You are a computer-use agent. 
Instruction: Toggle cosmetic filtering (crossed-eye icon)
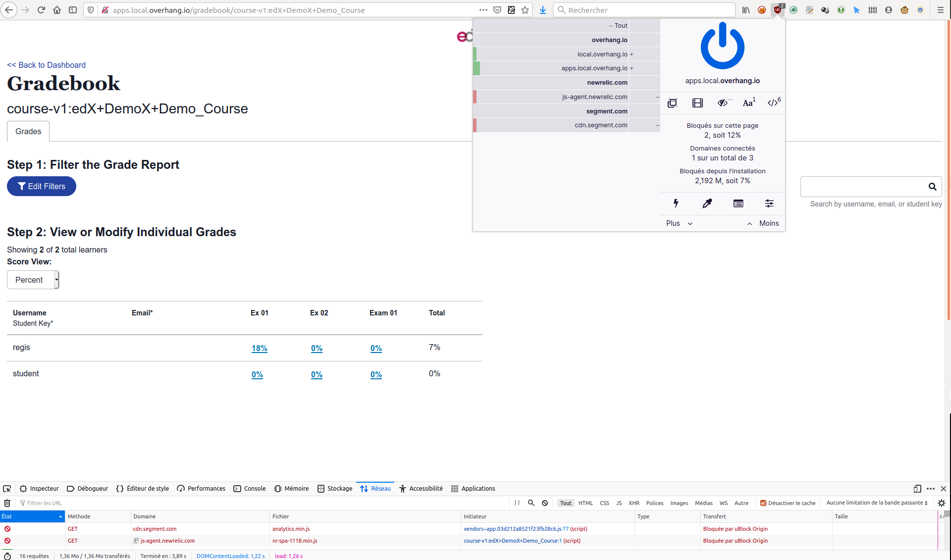pyautogui.click(x=723, y=102)
